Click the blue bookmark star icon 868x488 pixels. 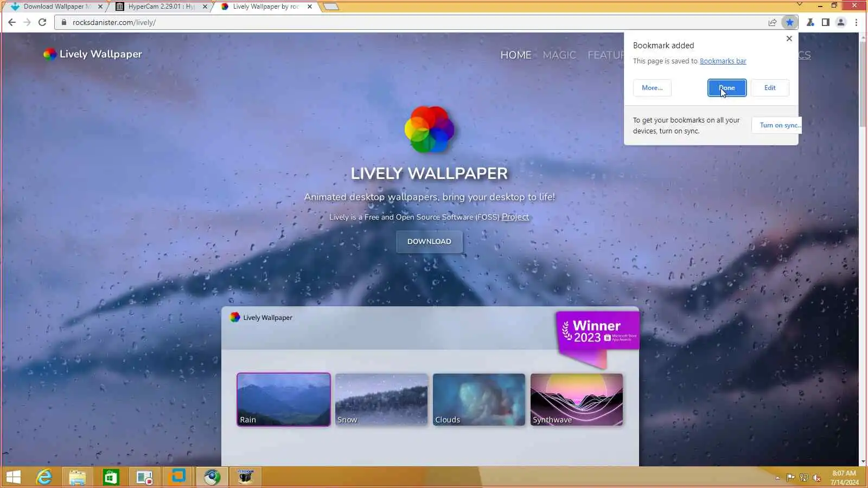[789, 22]
